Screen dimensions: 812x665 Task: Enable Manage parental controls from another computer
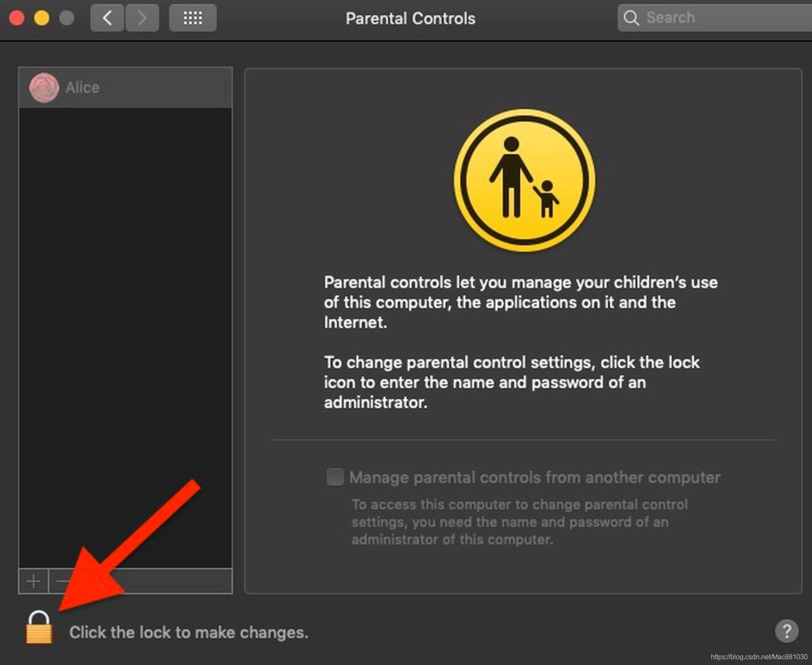click(335, 477)
